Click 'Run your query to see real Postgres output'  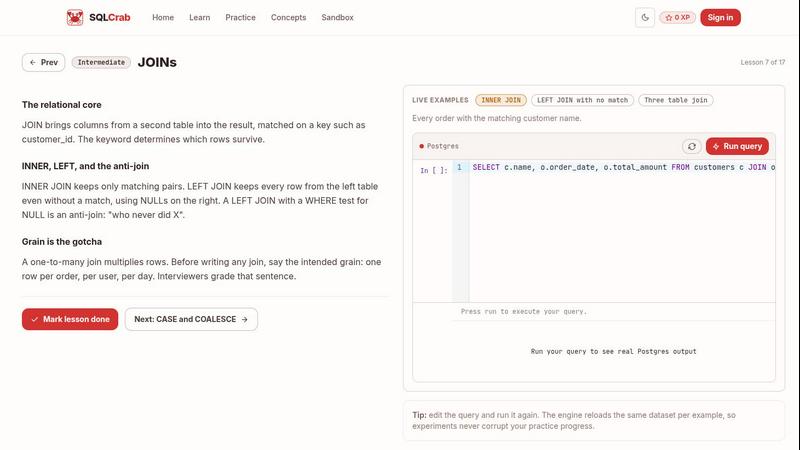tap(613, 352)
